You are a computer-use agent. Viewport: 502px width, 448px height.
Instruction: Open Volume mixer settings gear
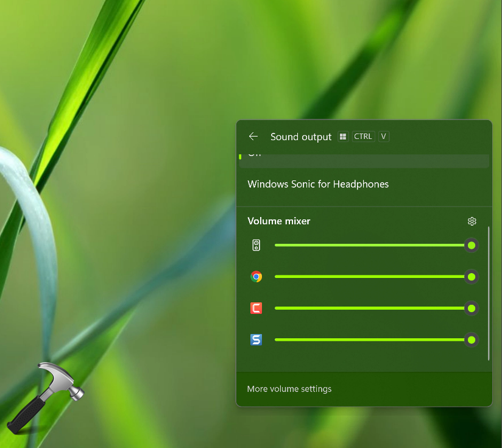pyautogui.click(x=472, y=221)
